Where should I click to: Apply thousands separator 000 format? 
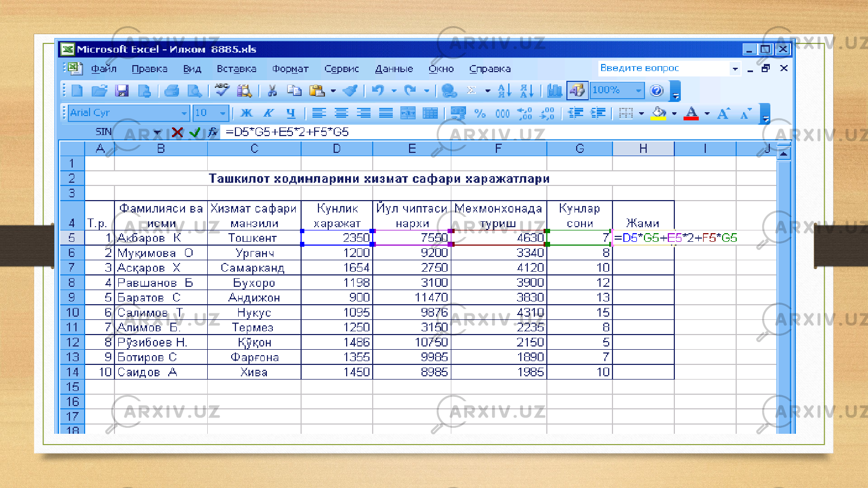[502, 113]
